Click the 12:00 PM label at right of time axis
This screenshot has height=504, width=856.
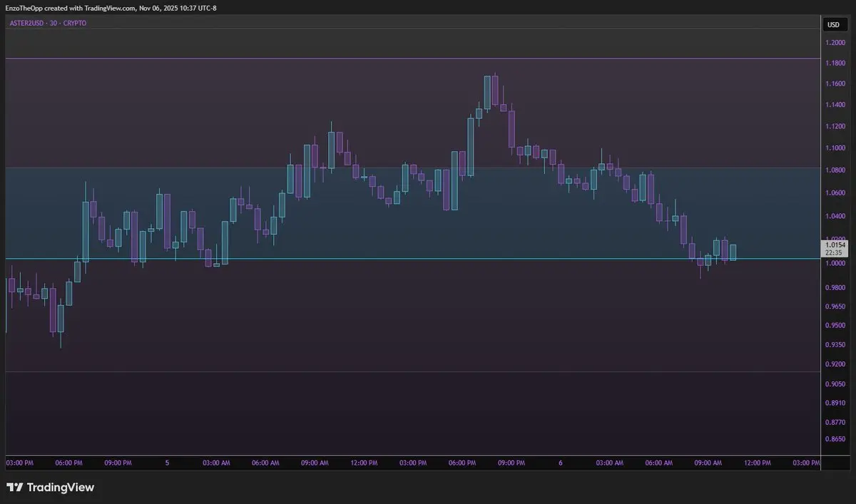[757, 463]
